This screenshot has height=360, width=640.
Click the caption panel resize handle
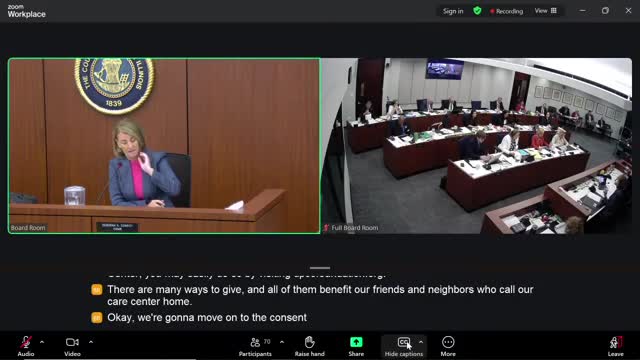[320, 268]
